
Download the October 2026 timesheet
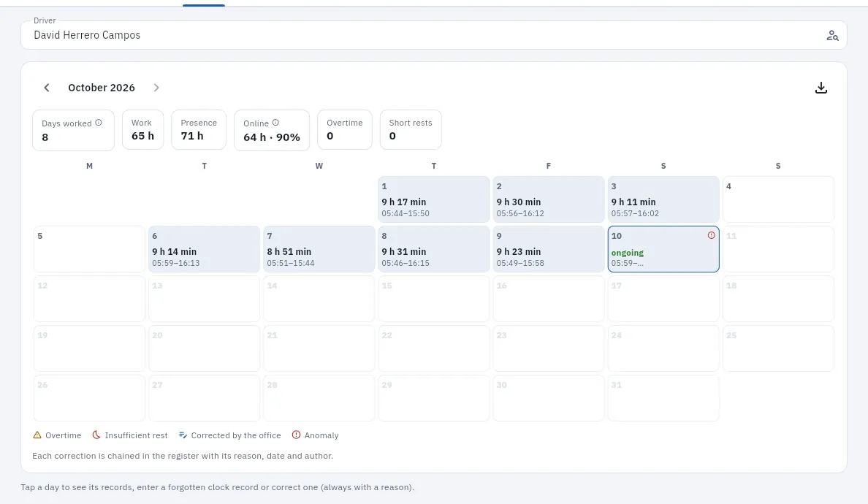[x=821, y=88]
